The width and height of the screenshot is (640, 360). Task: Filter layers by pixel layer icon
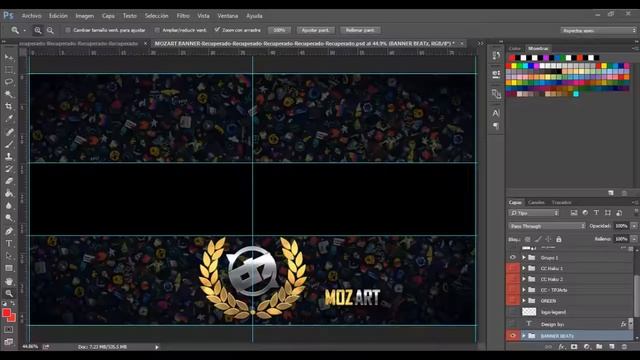click(574, 213)
